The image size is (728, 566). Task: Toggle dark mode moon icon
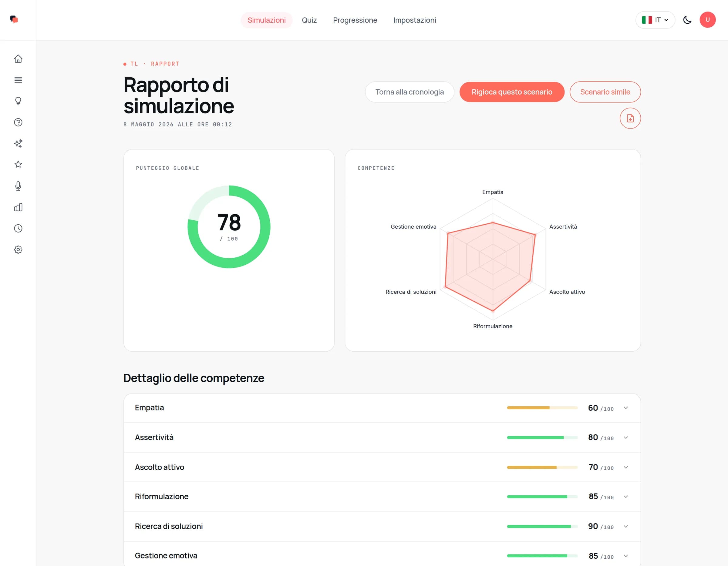pyautogui.click(x=687, y=20)
